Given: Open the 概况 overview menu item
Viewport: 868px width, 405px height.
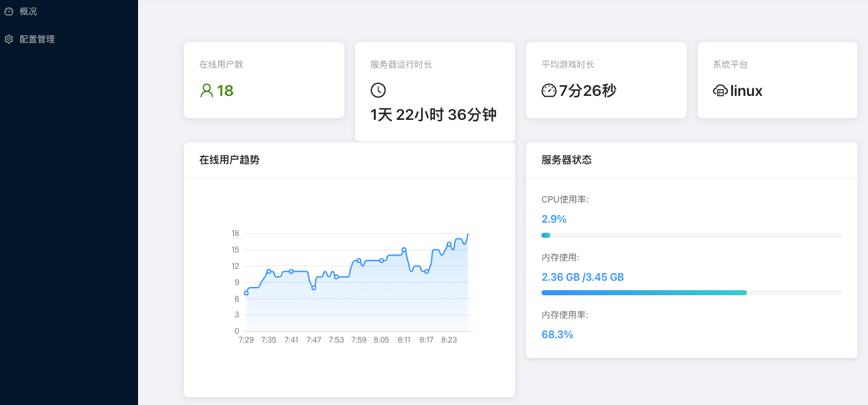Looking at the screenshot, I should pos(28,11).
